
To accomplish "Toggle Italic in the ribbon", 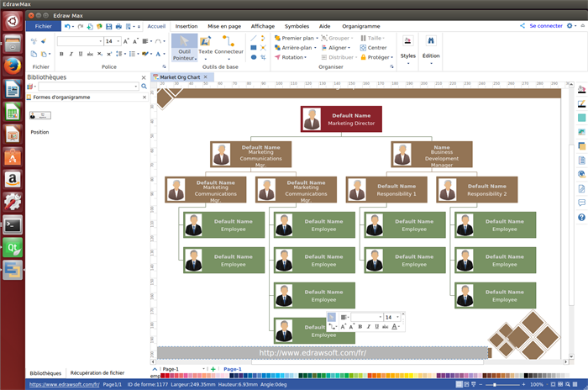I will [x=71, y=54].
